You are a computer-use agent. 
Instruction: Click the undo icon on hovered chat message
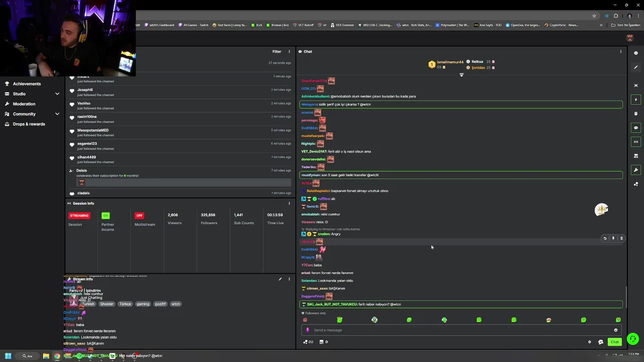pos(605,238)
